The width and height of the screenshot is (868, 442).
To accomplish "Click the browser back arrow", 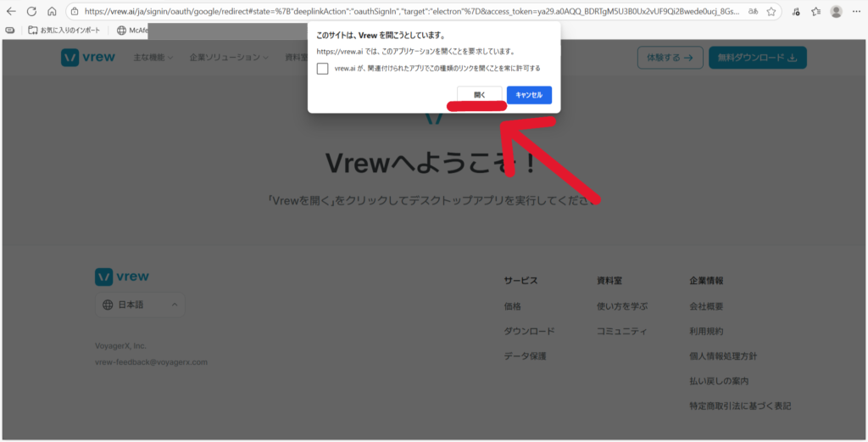I will point(11,12).
